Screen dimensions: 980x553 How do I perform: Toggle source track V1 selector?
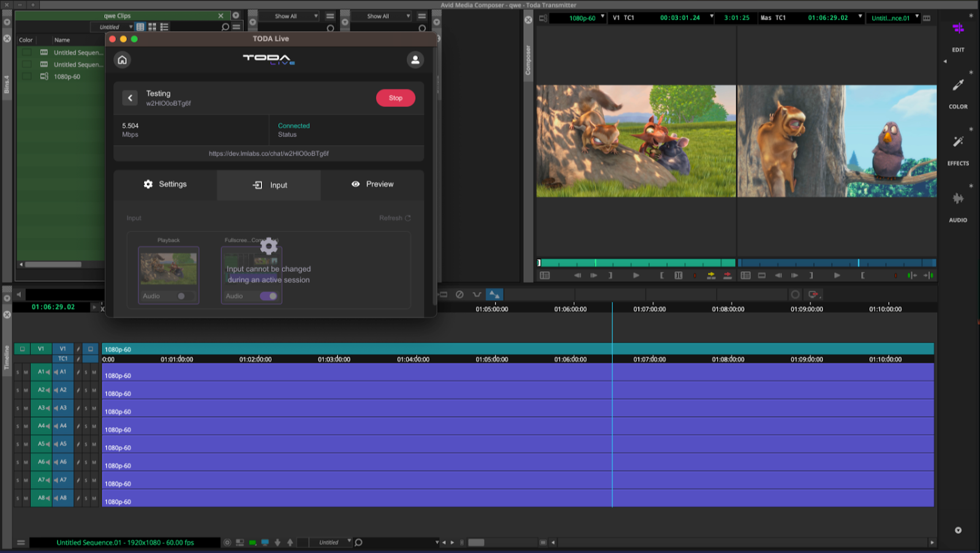(x=41, y=349)
